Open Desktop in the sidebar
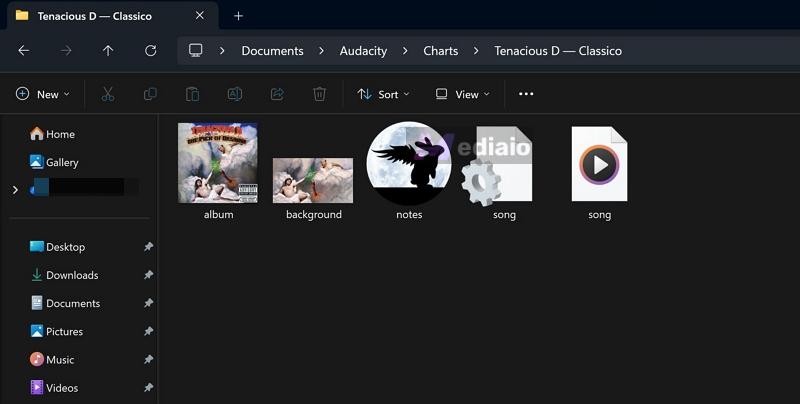Screen dimensions: 800x404 click(x=57, y=247)
